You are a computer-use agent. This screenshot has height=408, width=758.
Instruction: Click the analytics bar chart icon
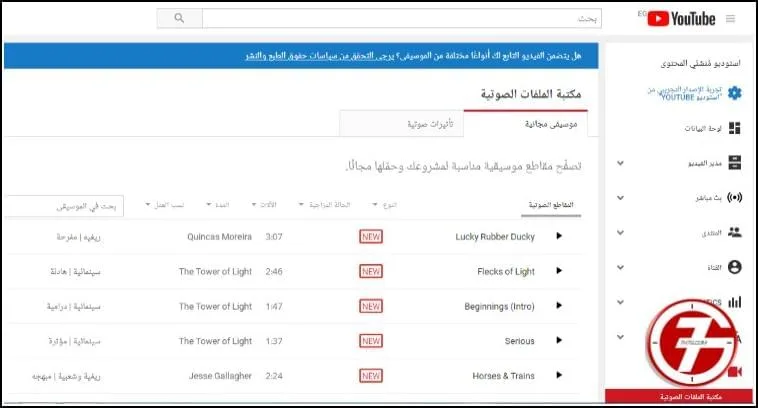click(x=734, y=302)
